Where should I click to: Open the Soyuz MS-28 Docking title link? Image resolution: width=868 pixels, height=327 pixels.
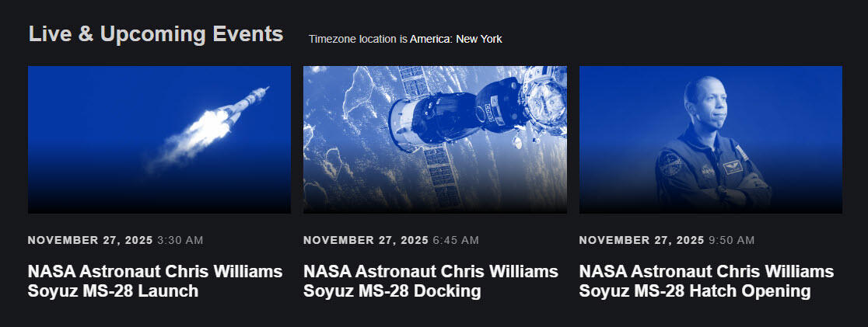click(430, 281)
